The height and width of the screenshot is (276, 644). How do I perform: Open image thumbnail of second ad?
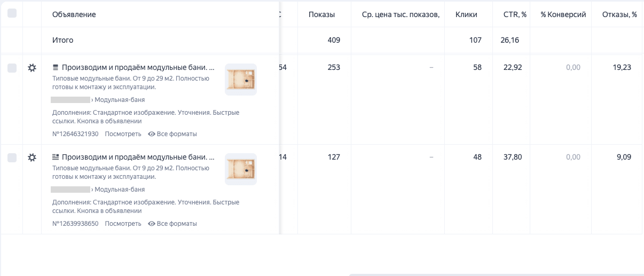click(x=241, y=169)
